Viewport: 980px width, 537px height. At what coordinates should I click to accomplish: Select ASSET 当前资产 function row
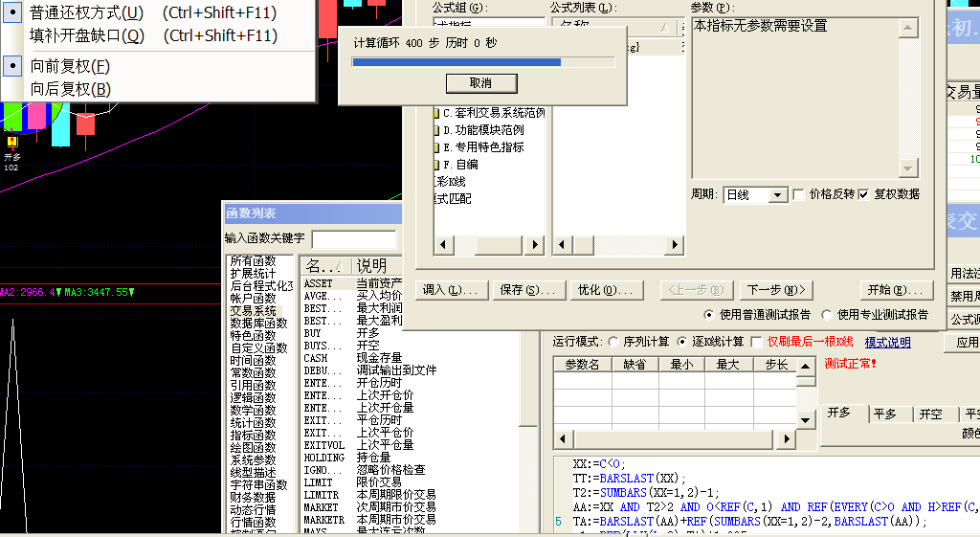pos(353,284)
